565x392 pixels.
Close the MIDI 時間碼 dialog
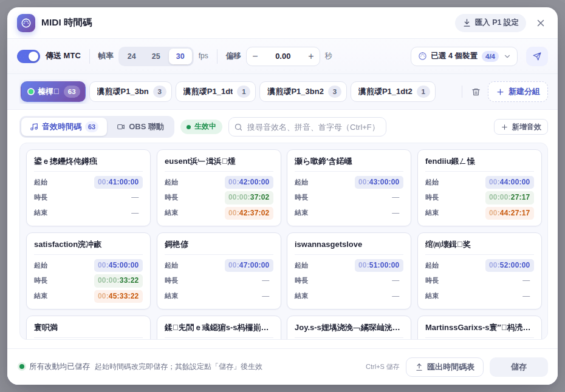[x=541, y=23]
